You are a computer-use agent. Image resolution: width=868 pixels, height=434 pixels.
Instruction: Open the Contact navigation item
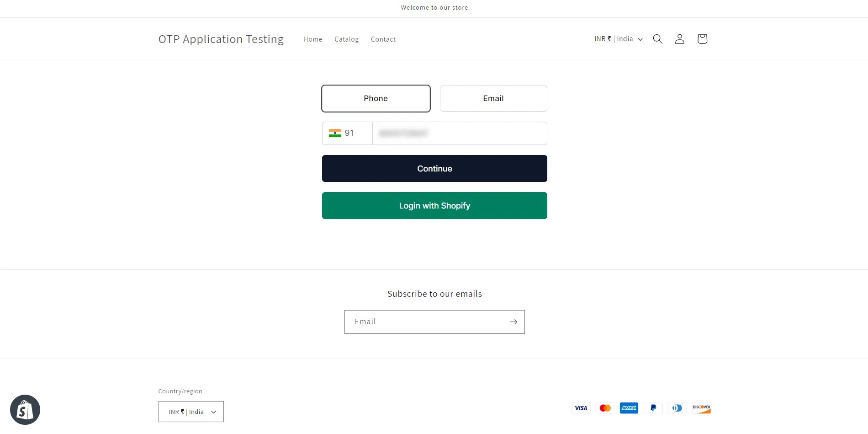pos(383,39)
